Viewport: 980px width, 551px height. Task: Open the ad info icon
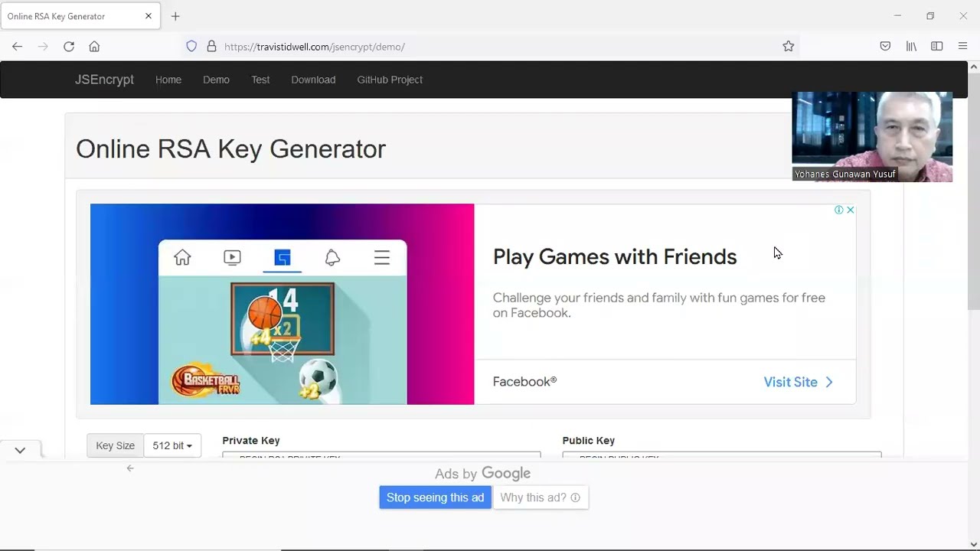coord(838,210)
